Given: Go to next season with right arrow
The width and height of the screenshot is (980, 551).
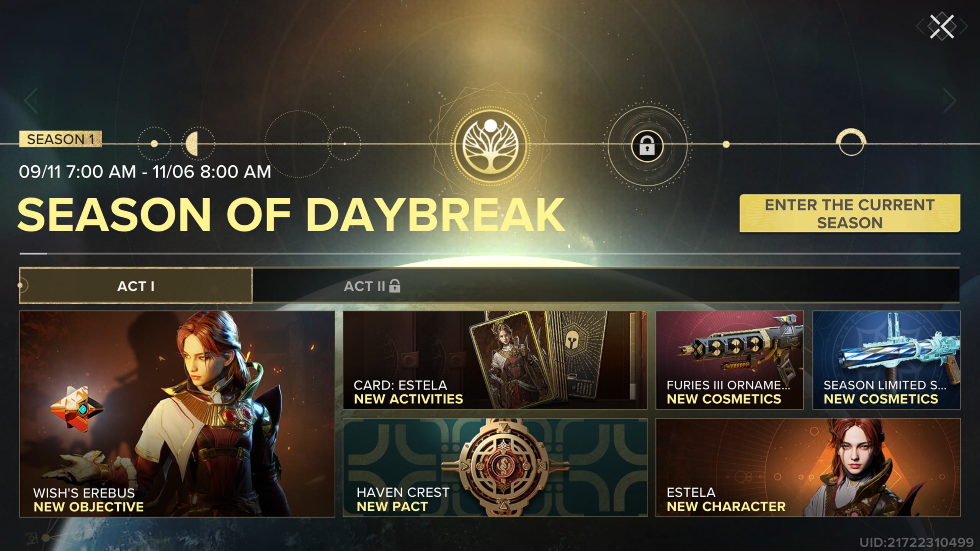Looking at the screenshot, I should [950, 101].
